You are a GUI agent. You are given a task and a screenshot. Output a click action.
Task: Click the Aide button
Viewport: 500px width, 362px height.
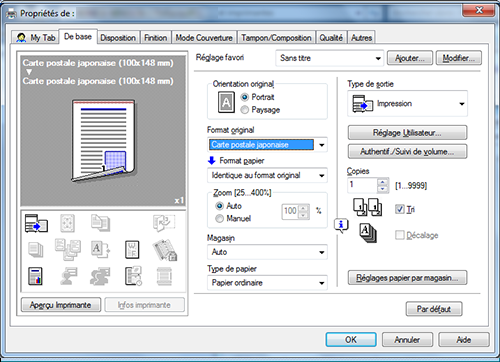[464, 340]
